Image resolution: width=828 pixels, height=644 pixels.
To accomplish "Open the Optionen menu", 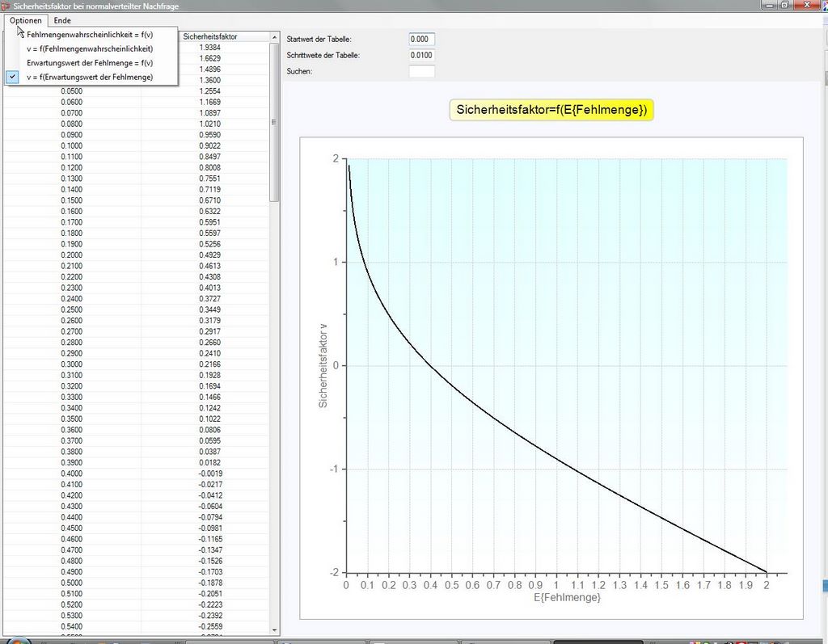I will [x=25, y=20].
